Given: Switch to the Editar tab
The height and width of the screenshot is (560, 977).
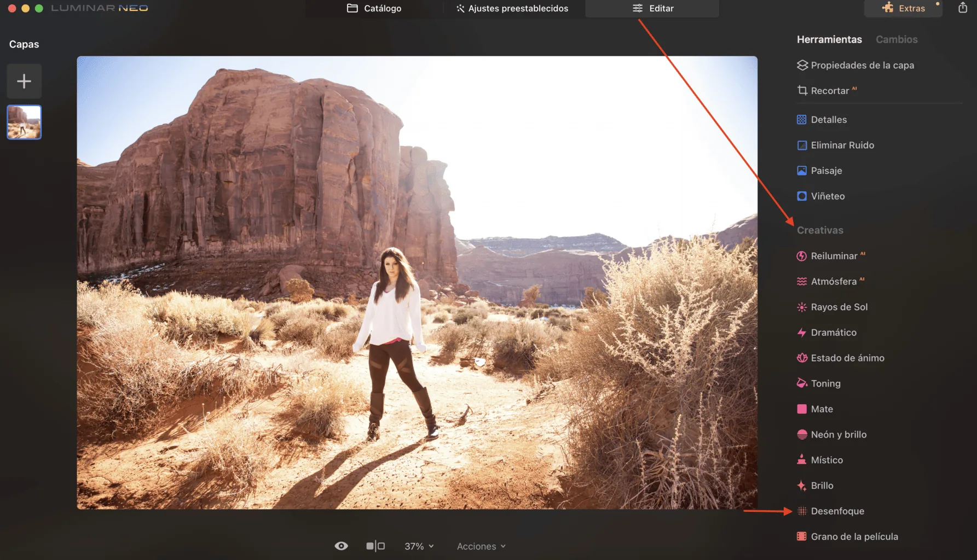Looking at the screenshot, I should click(652, 8).
